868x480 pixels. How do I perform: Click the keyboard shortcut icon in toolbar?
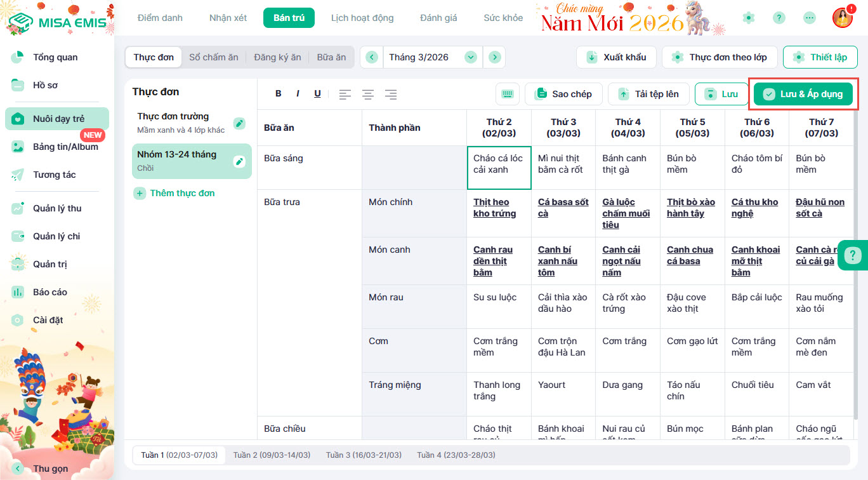[x=507, y=94]
